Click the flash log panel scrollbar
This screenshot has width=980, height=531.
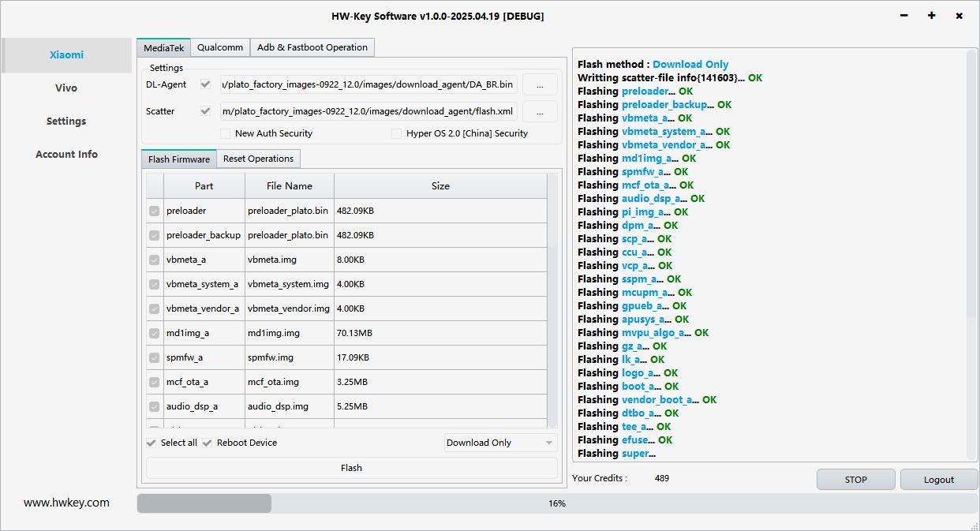pyautogui.click(x=971, y=254)
